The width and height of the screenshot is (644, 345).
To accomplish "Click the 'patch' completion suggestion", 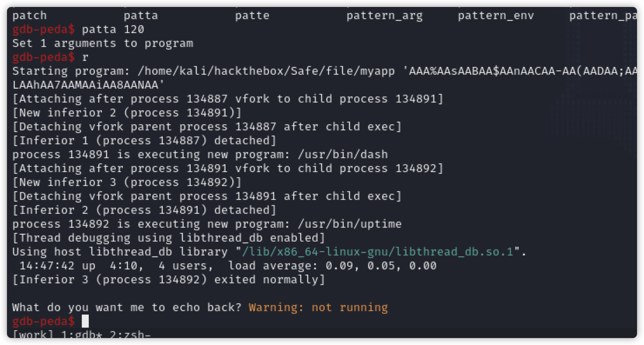I will coord(29,16).
